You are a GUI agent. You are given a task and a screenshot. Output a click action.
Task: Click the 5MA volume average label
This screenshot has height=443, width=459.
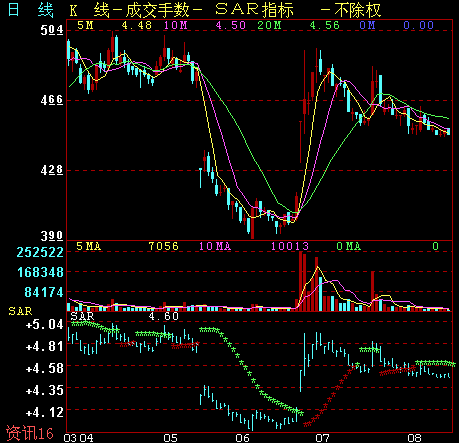[88, 246]
